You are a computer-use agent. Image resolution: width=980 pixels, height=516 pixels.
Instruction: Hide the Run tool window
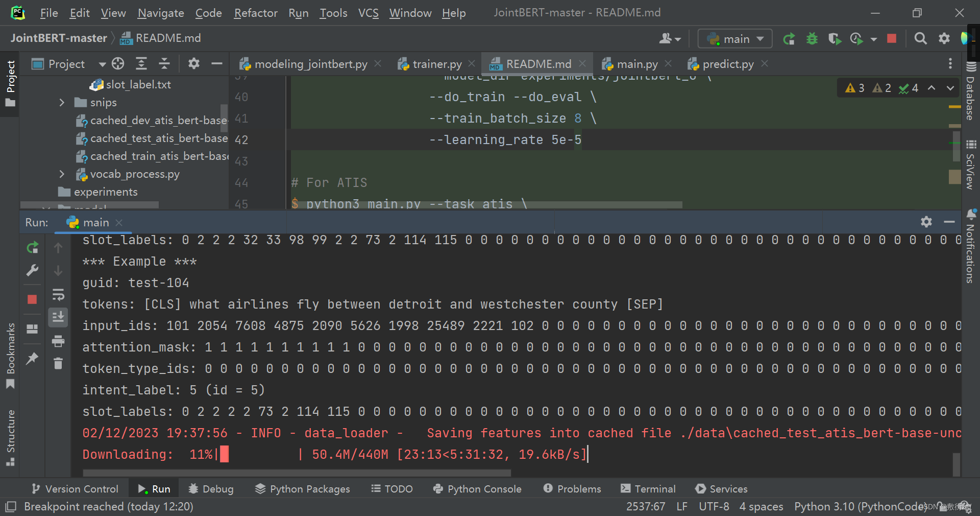click(949, 222)
